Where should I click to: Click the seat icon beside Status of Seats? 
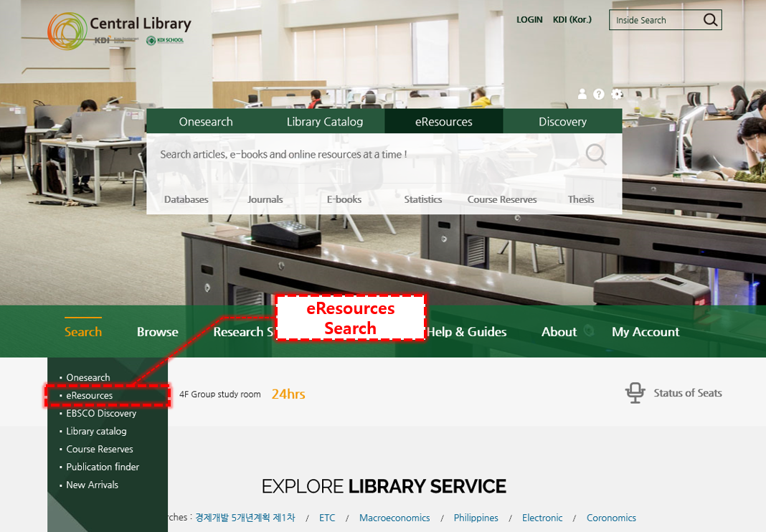click(635, 393)
